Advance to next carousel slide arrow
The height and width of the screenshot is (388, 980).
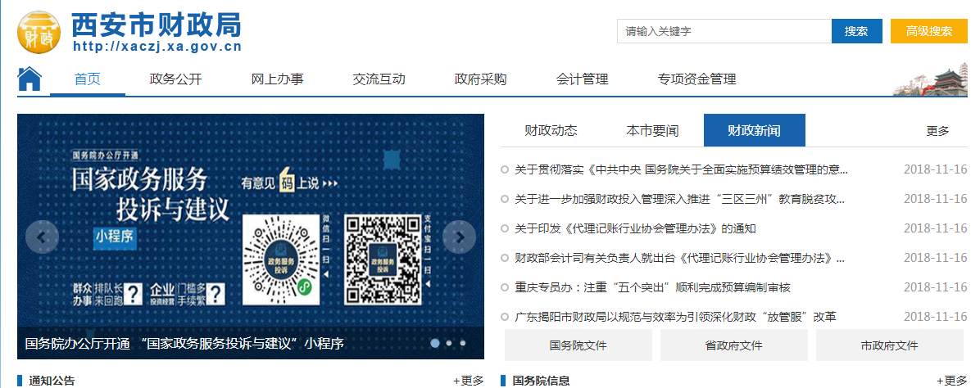460,237
